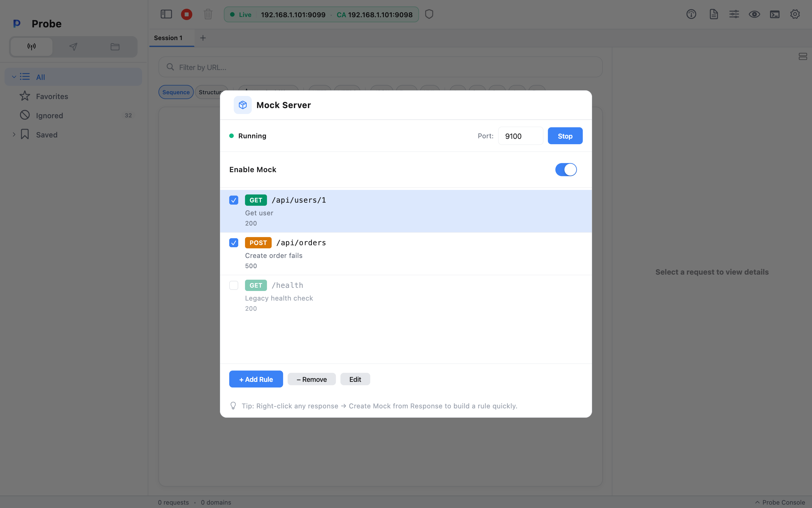Click the 'Get user' description text
The image size is (812, 508).
pyautogui.click(x=259, y=213)
